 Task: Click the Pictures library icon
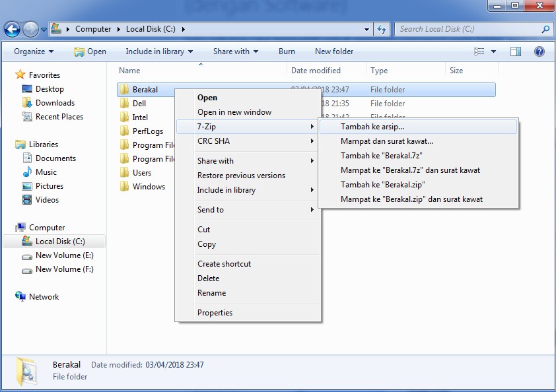pos(27,185)
